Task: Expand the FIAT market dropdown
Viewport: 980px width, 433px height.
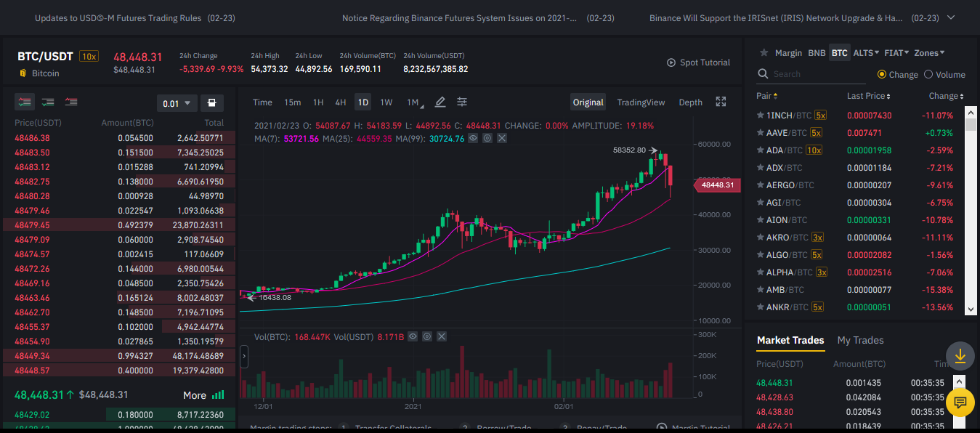Action: coord(896,53)
